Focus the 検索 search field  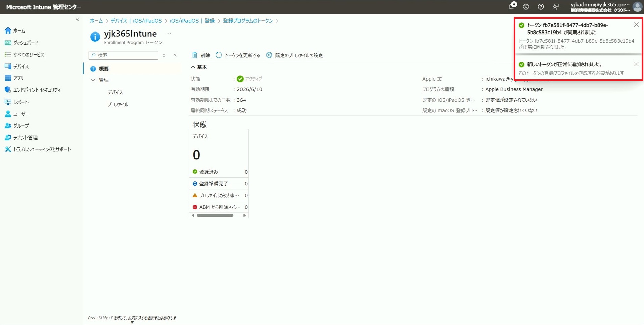point(123,55)
